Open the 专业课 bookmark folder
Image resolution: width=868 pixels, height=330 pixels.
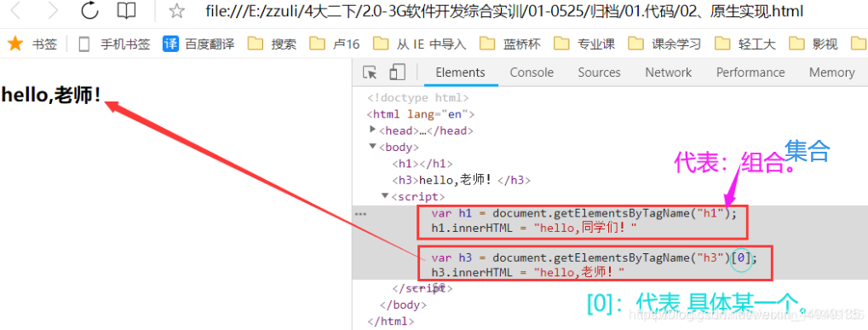pyautogui.click(x=584, y=44)
